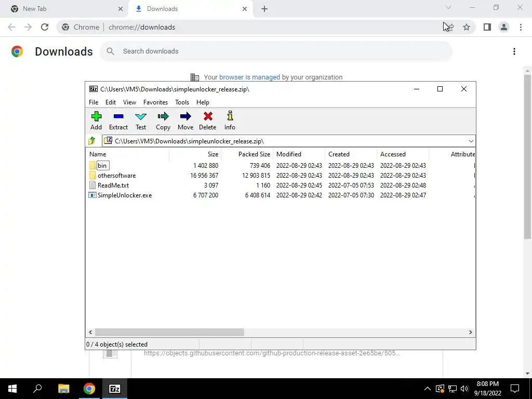Click the Add toolbar icon in 7-Zip
This screenshot has height=399, width=532.
96,121
